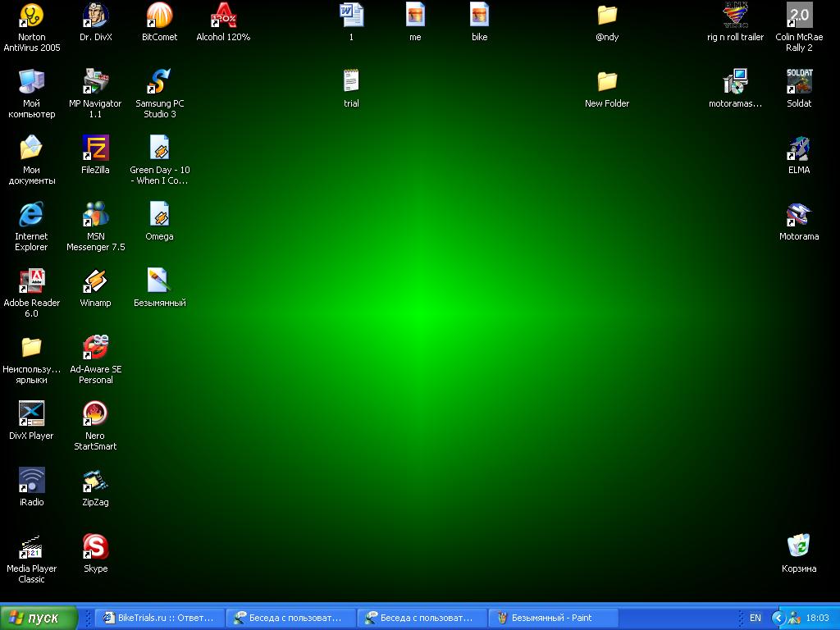
Task: Select the Soldat game icon
Action: [x=799, y=82]
